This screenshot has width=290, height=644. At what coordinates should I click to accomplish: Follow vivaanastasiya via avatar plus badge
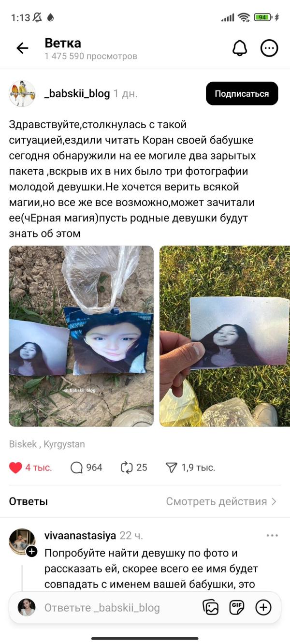coord(31,551)
